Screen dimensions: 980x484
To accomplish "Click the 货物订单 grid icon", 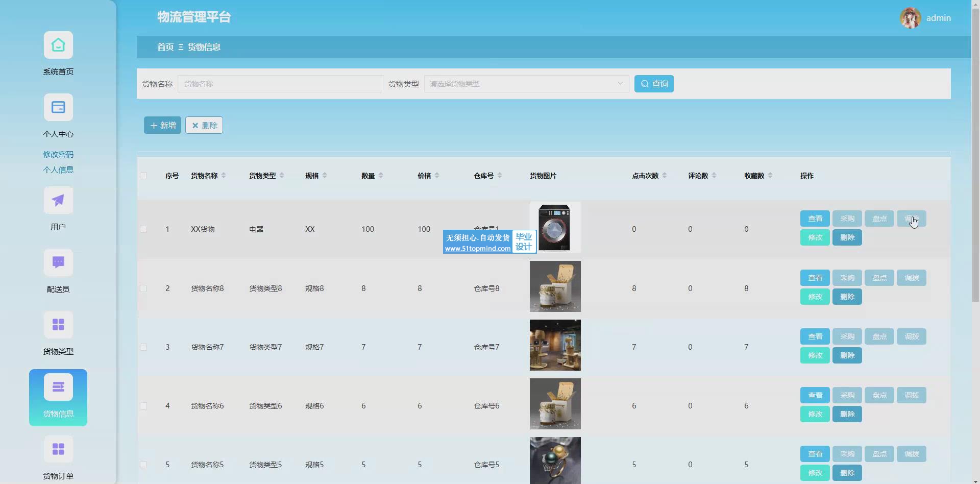I will pyautogui.click(x=58, y=449).
